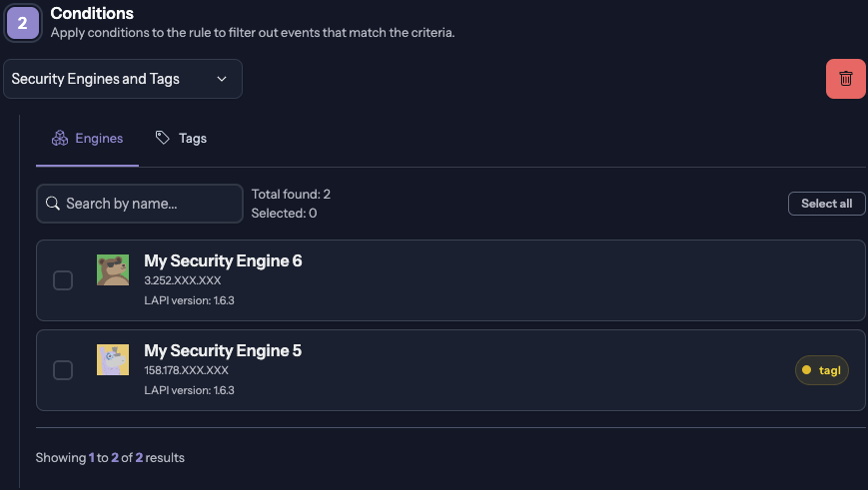Click the 3.252.XXX.XXX IP address text
Viewport: 868px width, 490px height.
pyautogui.click(x=183, y=280)
